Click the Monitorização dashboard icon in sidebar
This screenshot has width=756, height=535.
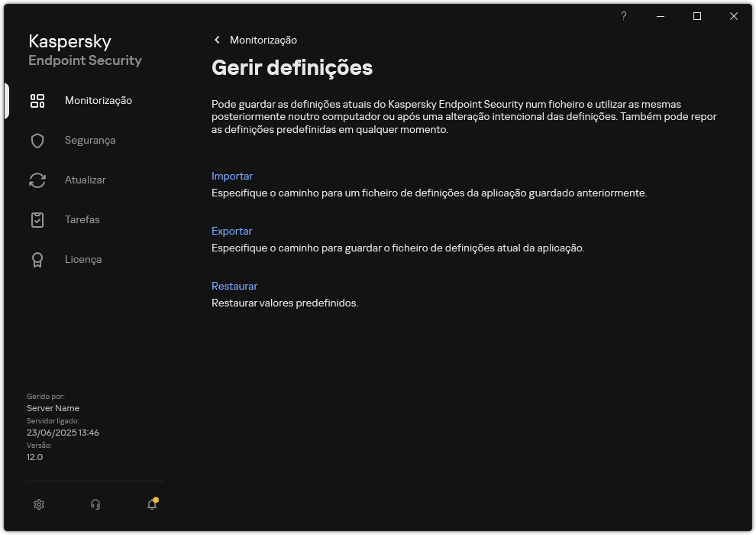[37, 101]
